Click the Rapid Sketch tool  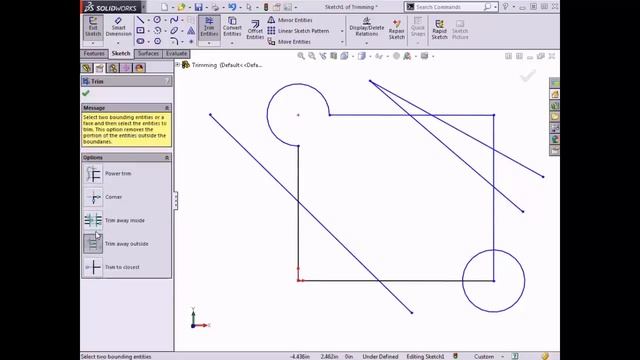click(x=439, y=29)
